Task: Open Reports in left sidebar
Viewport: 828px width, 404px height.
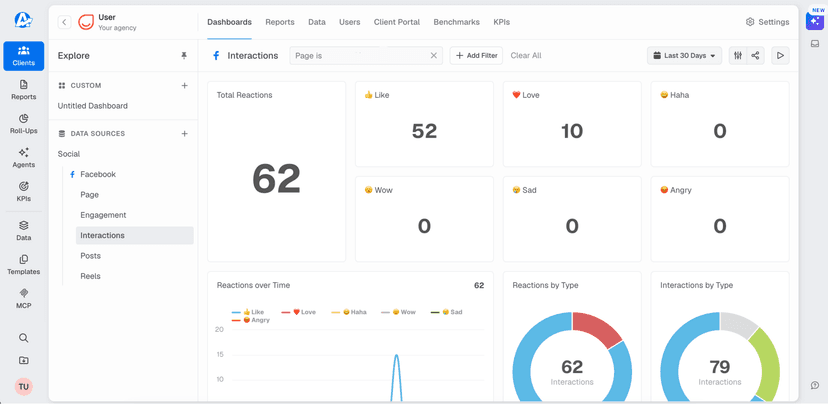Action: [24, 90]
